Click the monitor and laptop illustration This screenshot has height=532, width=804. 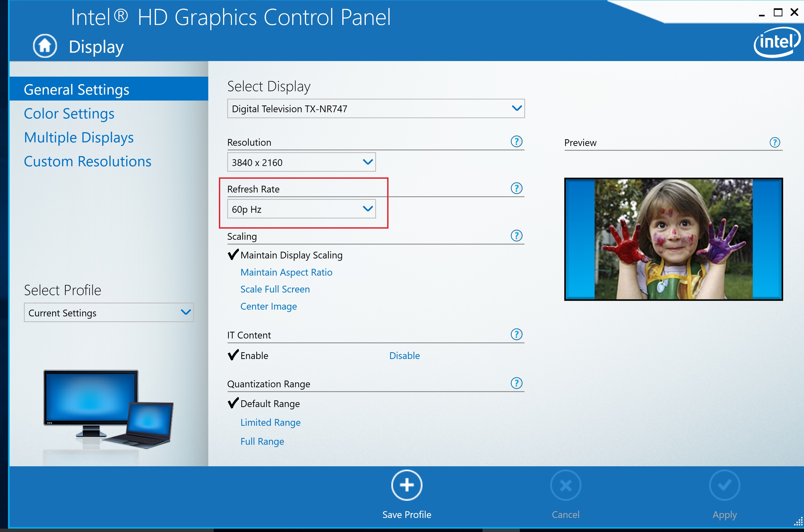pyautogui.click(x=109, y=410)
